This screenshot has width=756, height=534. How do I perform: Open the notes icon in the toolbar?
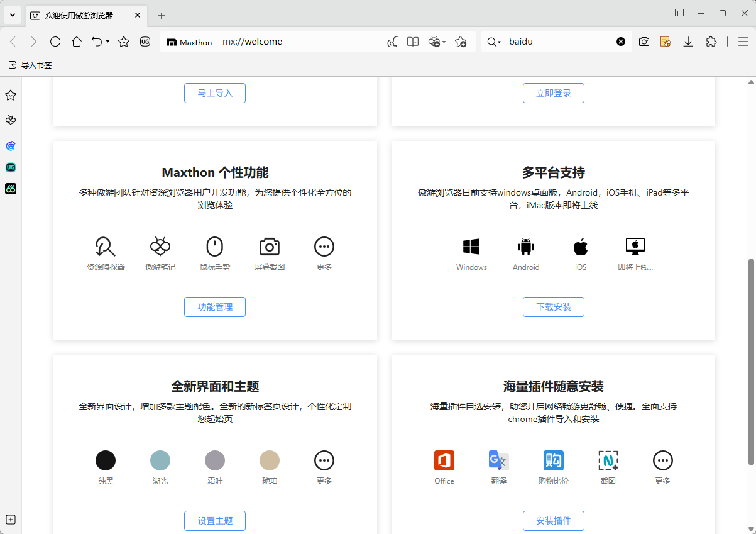[666, 42]
